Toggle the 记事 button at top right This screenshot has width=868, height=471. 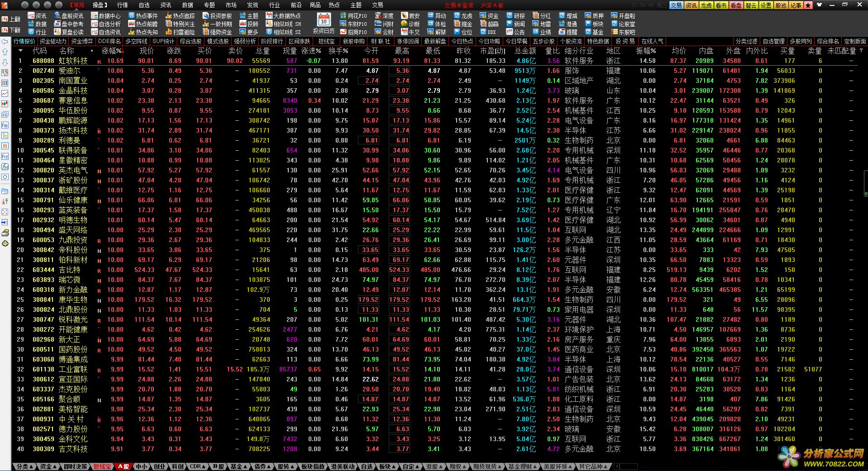pyautogui.click(x=796, y=5)
